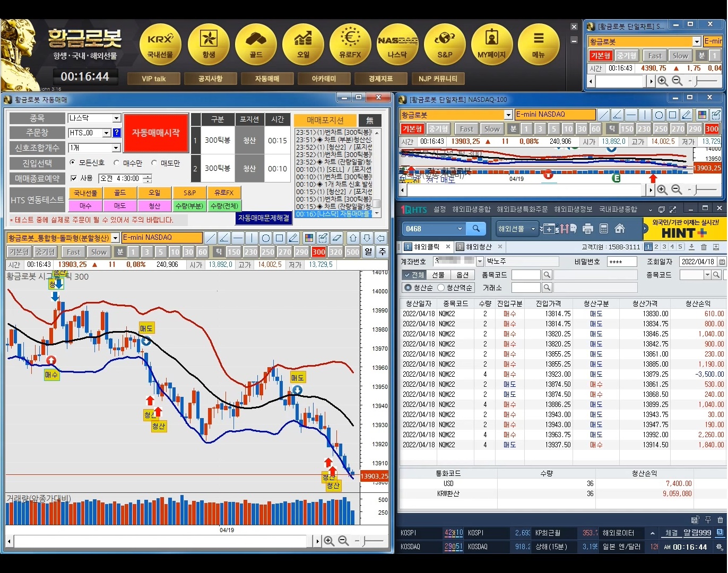Toggle the 사용 checkbox for 매매종료예약
This screenshot has width=728, height=573.
click(74, 178)
